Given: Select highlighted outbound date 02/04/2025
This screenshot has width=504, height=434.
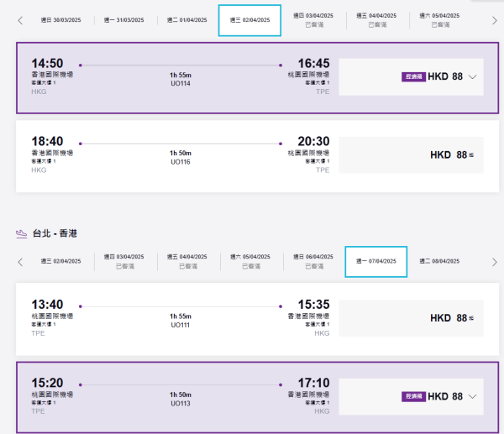Looking at the screenshot, I should [249, 20].
